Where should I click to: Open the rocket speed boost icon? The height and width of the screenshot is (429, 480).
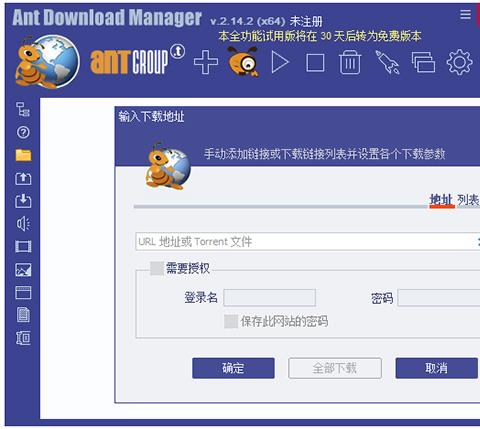[x=387, y=62]
